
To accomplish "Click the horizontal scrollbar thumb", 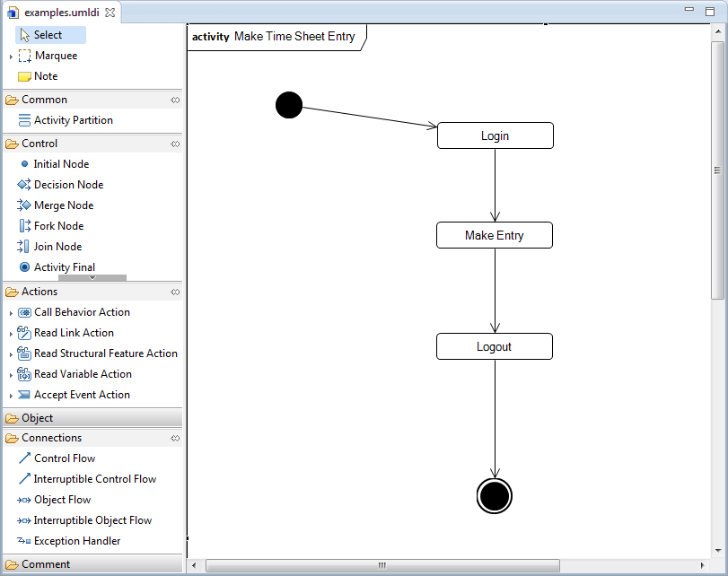I will point(382,565).
